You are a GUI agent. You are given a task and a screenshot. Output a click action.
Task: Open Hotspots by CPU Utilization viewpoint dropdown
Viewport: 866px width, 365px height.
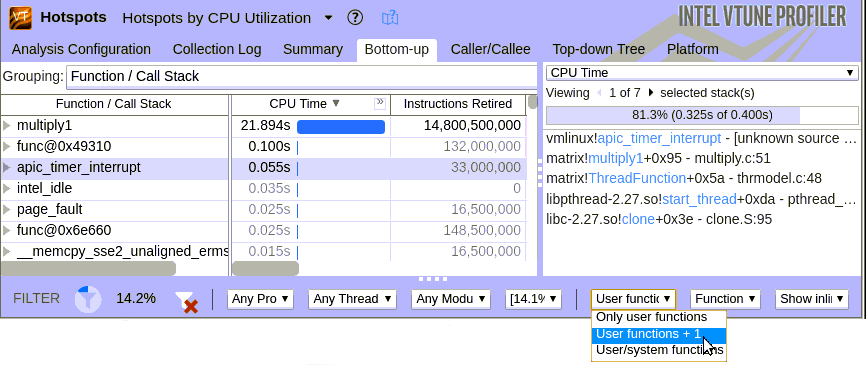point(328,18)
